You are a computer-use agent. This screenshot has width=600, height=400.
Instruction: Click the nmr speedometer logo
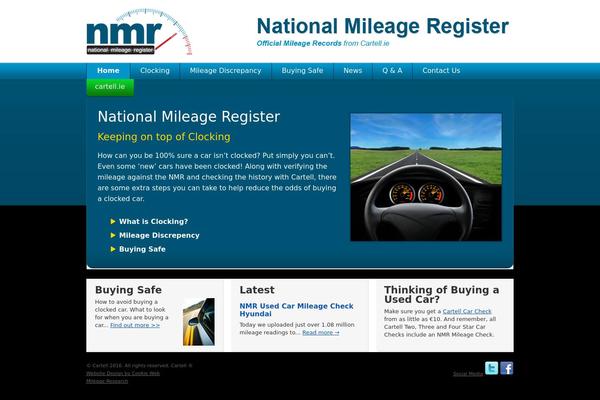click(x=139, y=32)
